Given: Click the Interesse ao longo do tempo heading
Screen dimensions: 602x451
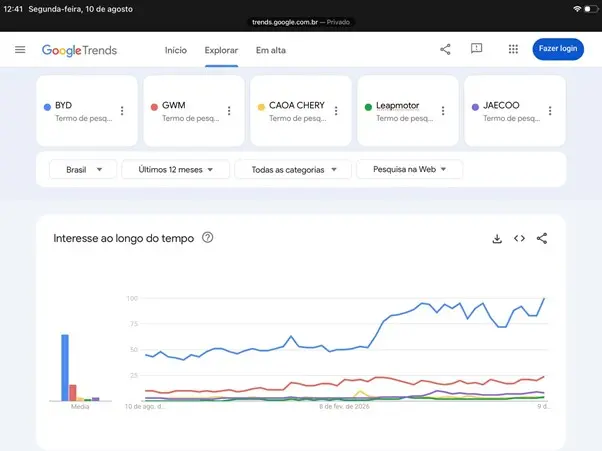Looking at the screenshot, I should click(124, 238).
